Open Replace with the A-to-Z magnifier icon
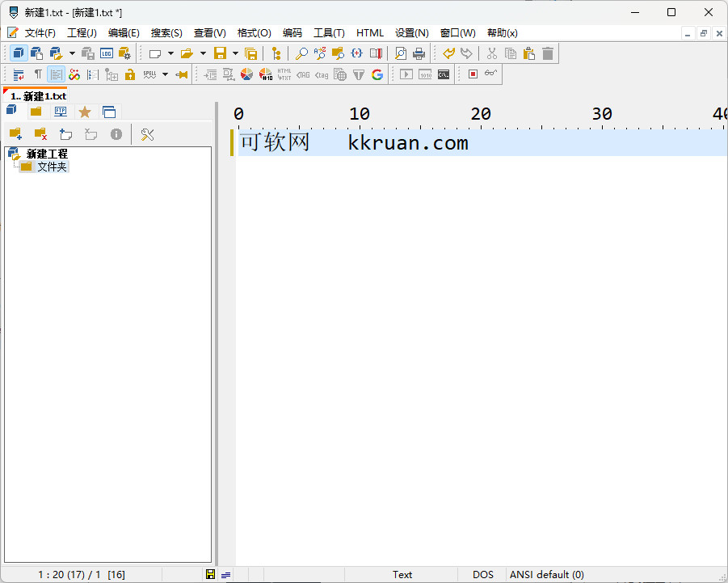728x583 pixels. pyautogui.click(x=320, y=53)
